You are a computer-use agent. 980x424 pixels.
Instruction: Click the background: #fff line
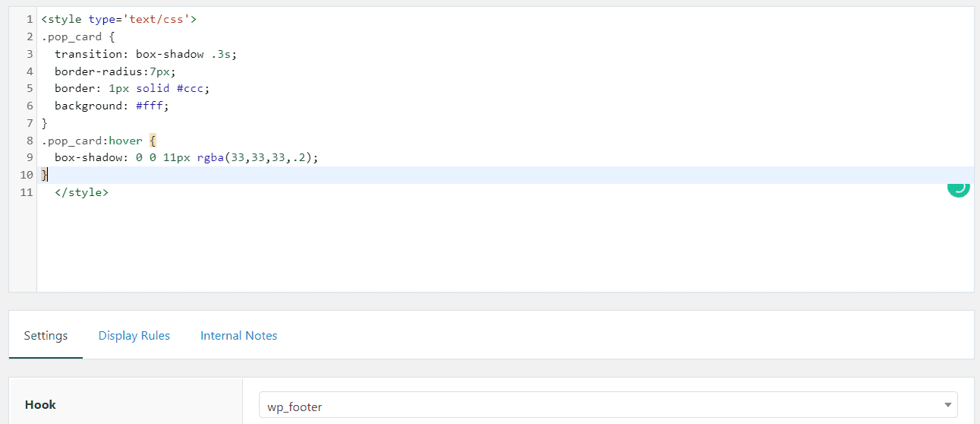point(112,106)
